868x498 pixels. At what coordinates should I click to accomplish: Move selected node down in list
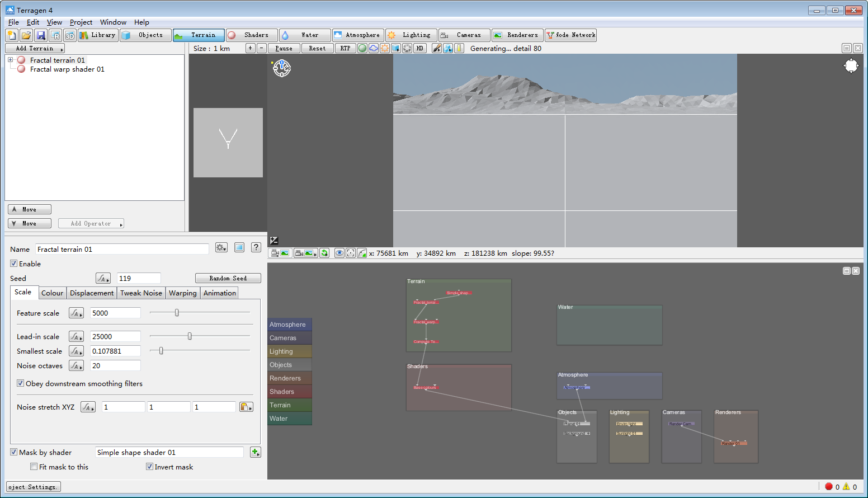pos(30,223)
